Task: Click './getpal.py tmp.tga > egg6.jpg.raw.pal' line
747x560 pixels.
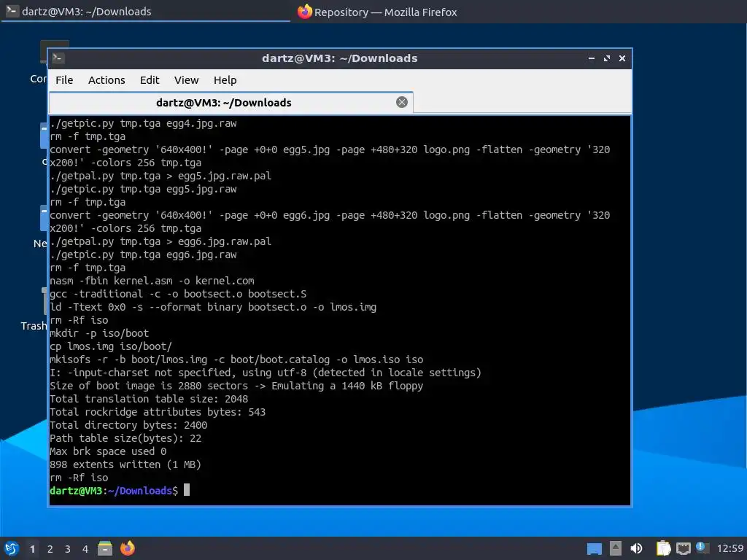Action: (x=160, y=241)
